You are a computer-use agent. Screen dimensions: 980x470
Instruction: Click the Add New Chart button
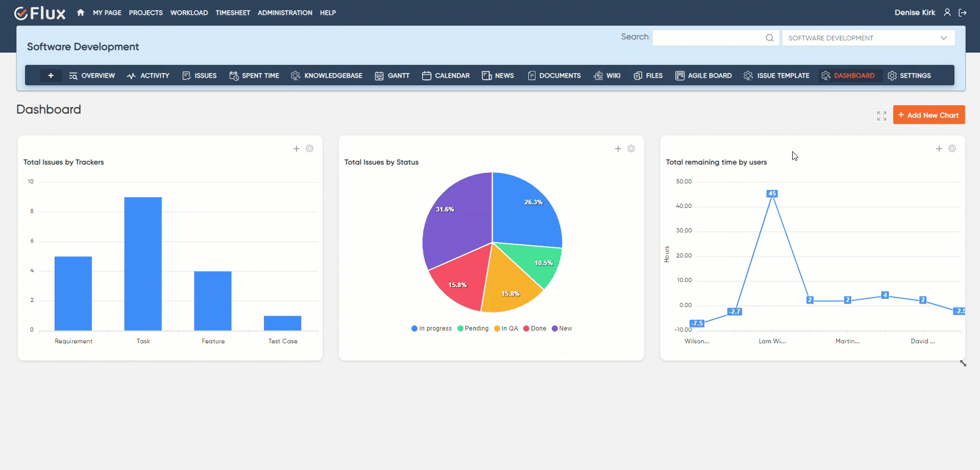click(928, 115)
